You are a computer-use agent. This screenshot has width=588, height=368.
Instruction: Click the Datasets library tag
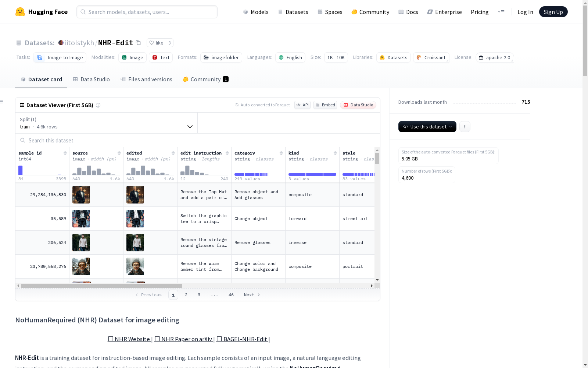point(394,57)
